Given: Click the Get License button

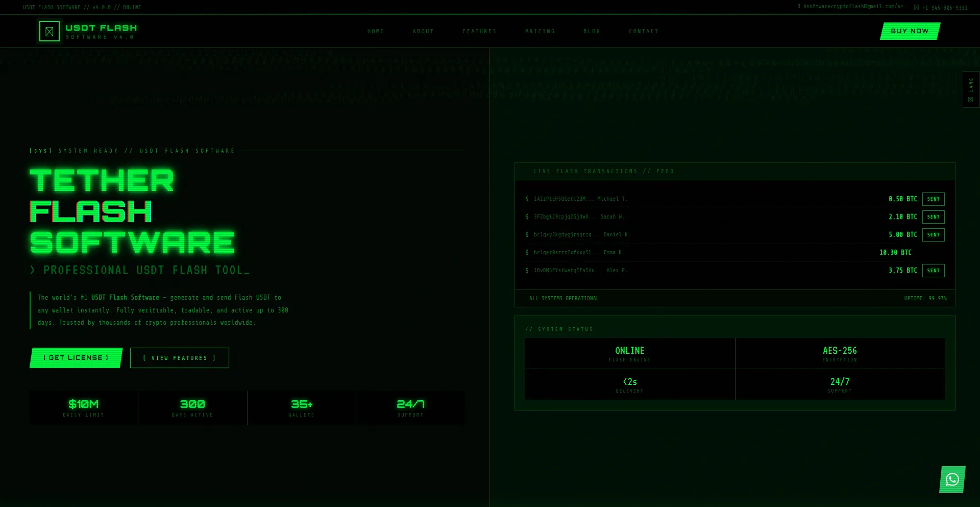Looking at the screenshot, I should click(76, 358).
